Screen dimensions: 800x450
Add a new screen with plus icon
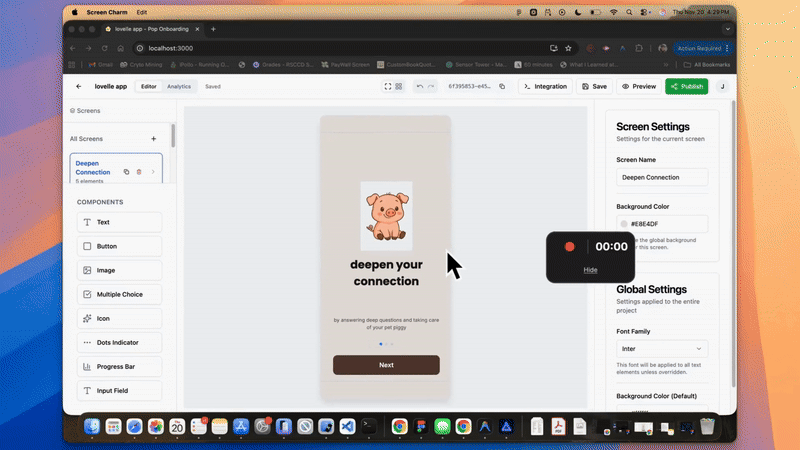154,139
